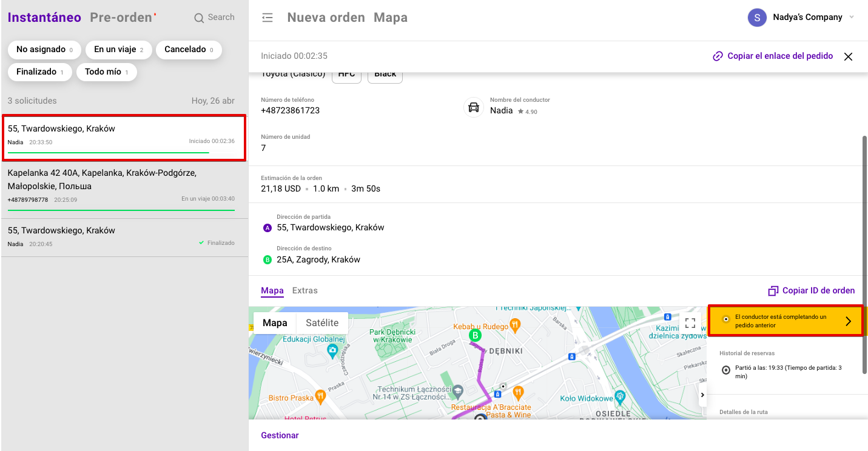Click the booking history departure icon
Screen dimensions: 868x451
(x=726, y=370)
